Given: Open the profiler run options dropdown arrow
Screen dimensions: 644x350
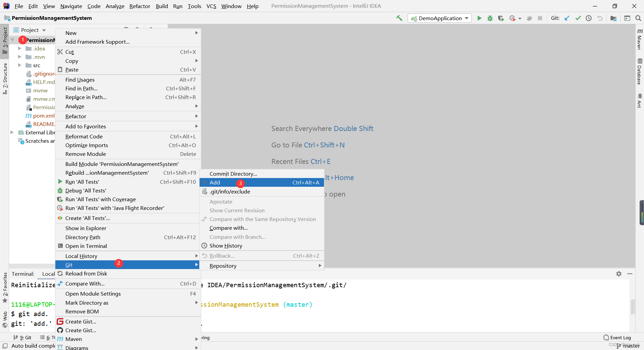Looking at the screenshot, I should (520, 18).
